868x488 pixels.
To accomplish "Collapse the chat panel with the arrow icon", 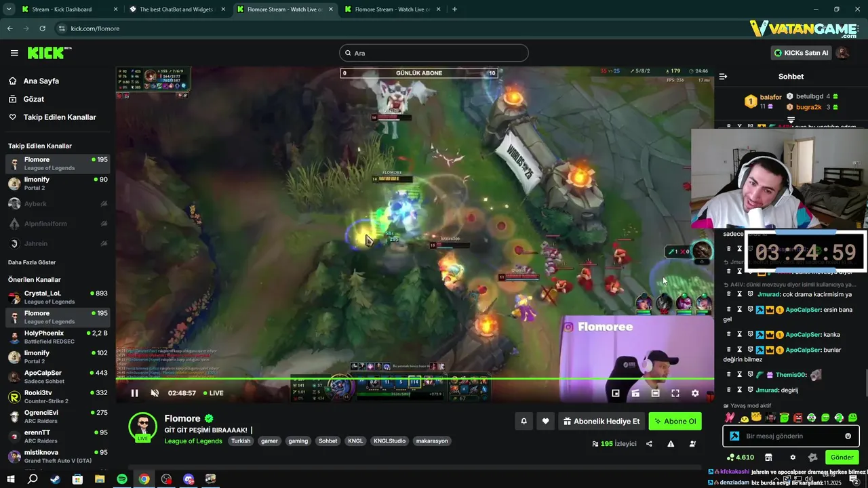I will click(x=723, y=77).
